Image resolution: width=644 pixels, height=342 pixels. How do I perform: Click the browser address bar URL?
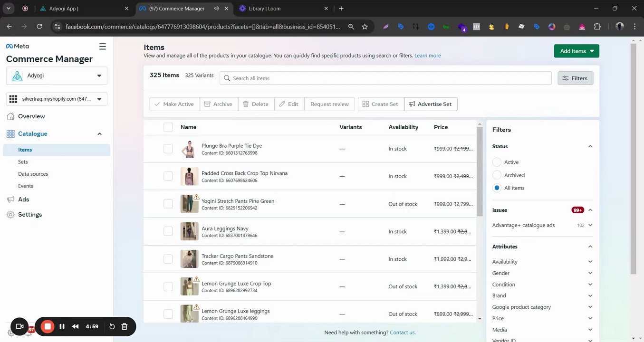pos(203,27)
